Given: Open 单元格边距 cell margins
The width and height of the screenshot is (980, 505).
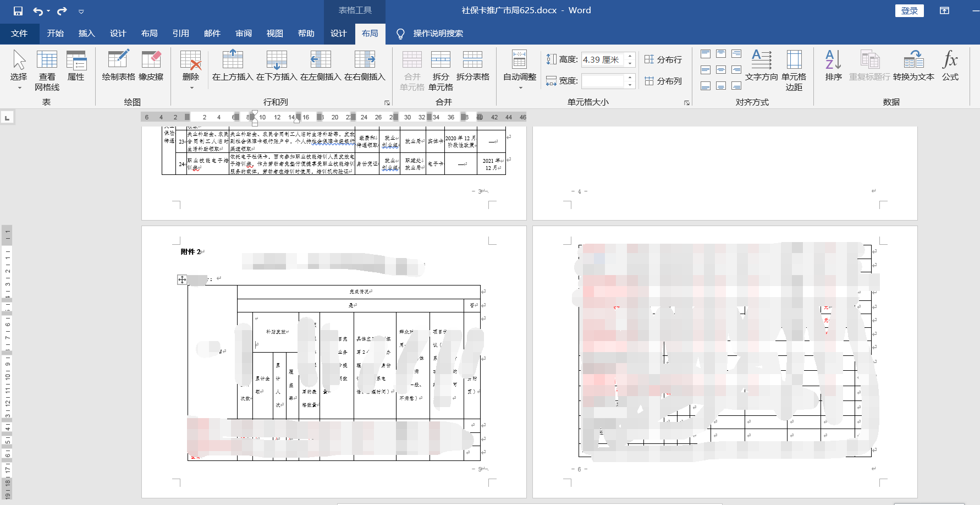Looking at the screenshot, I should coord(794,70).
